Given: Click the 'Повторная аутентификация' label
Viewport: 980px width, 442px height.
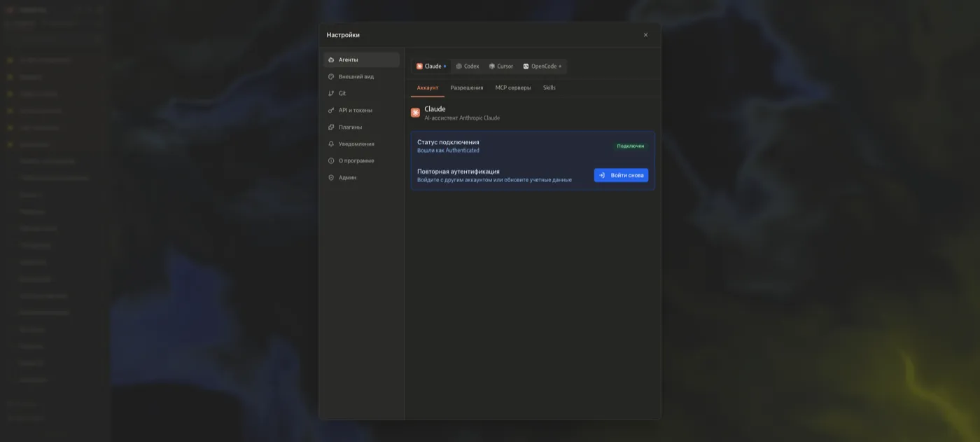Looking at the screenshot, I should [x=458, y=171].
